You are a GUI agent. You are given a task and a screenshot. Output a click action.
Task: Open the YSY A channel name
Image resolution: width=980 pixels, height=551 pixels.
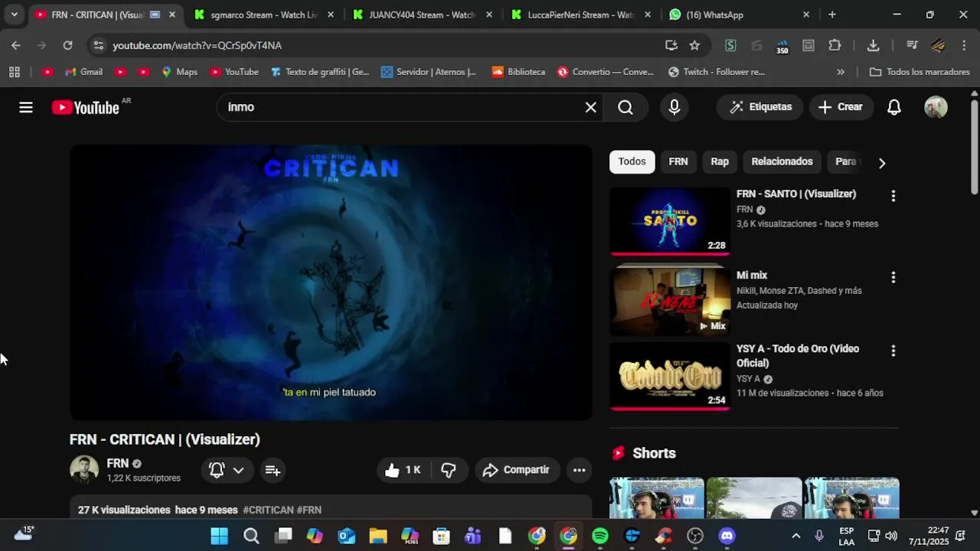748,379
